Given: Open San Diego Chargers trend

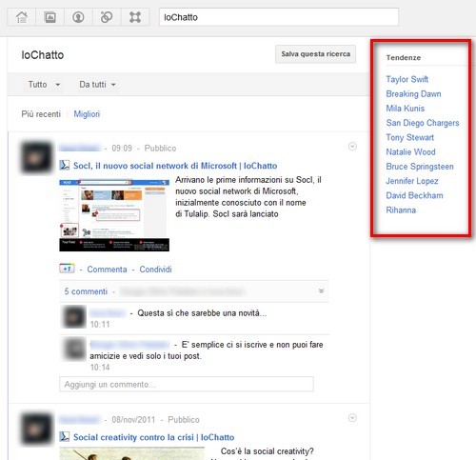Looking at the screenshot, I should coord(423,123).
